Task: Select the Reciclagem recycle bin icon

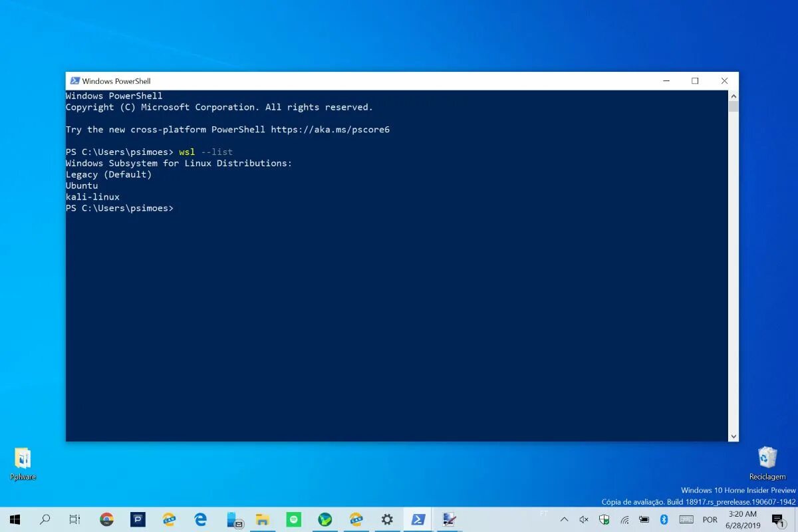Action: tap(767, 464)
